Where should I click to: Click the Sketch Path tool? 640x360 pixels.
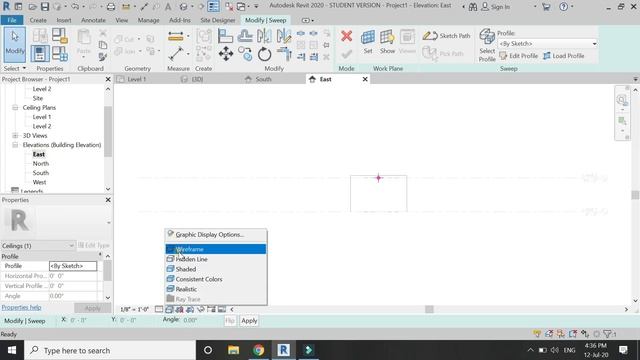coord(446,36)
